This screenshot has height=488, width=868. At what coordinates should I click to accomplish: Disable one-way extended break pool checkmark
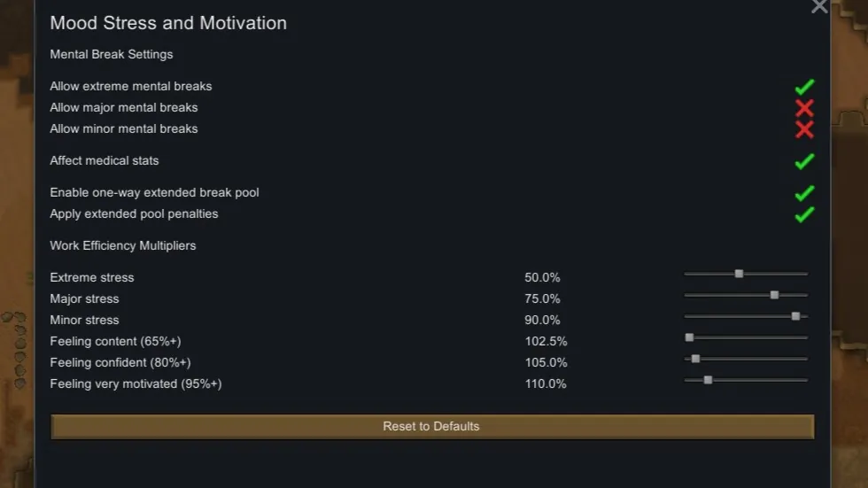coord(804,193)
